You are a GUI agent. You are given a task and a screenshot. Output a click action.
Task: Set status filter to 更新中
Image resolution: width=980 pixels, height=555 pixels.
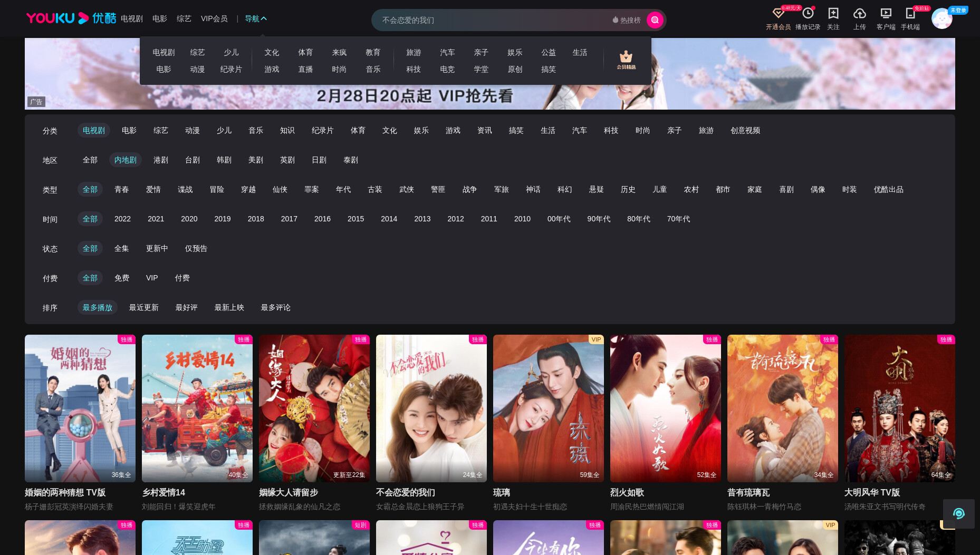157,248
